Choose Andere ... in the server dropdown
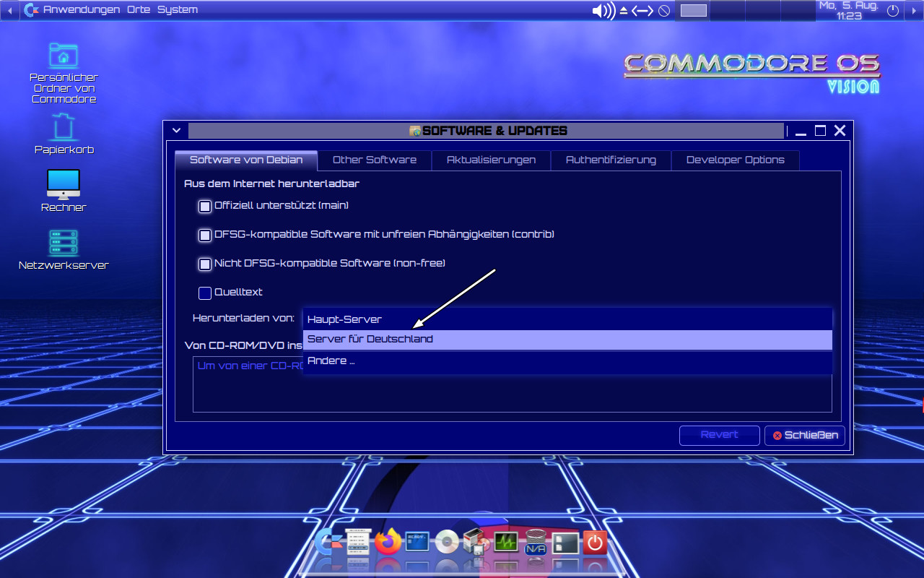Image resolution: width=924 pixels, height=578 pixels. 331,361
